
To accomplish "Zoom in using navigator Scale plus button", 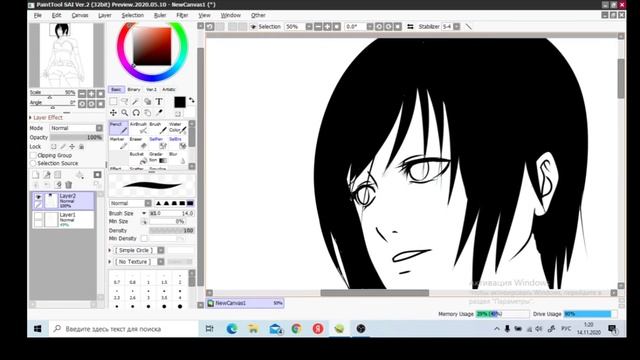I will [x=91, y=93].
